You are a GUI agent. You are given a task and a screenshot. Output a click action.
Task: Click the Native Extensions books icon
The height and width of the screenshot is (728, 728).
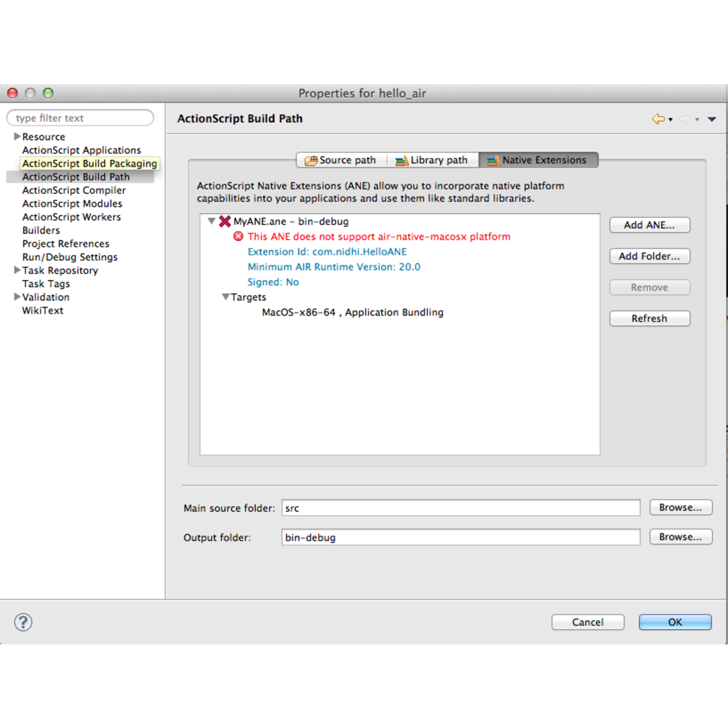coord(491,160)
